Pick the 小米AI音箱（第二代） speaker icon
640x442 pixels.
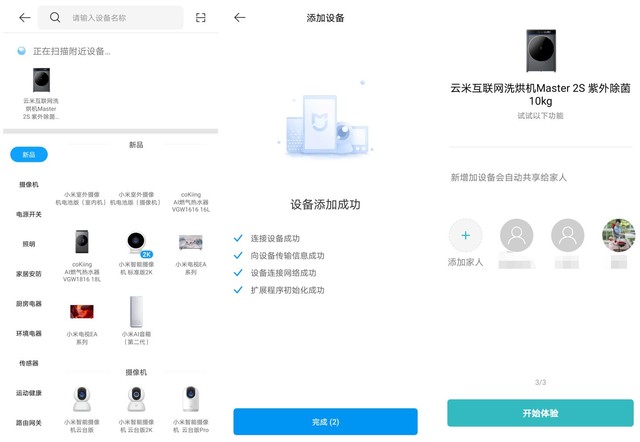(x=136, y=312)
